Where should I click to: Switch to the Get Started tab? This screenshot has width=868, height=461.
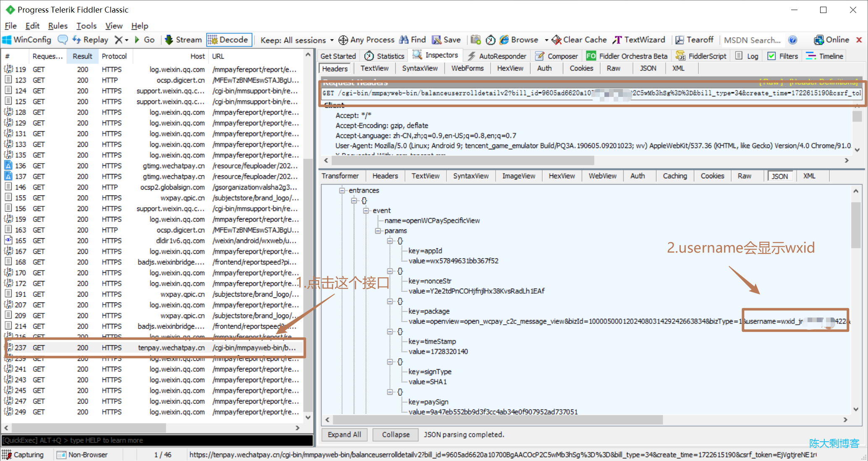tap(338, 56)
